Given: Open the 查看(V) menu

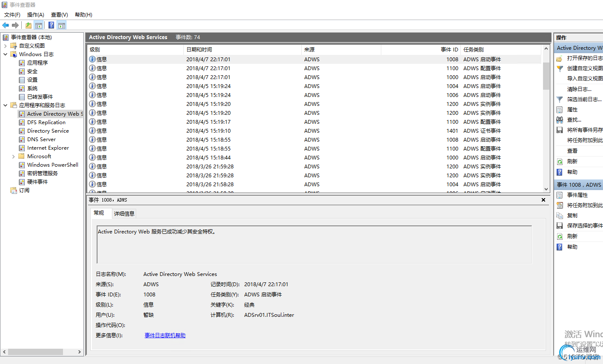Looking at the screenshot, I should (60, 14).
